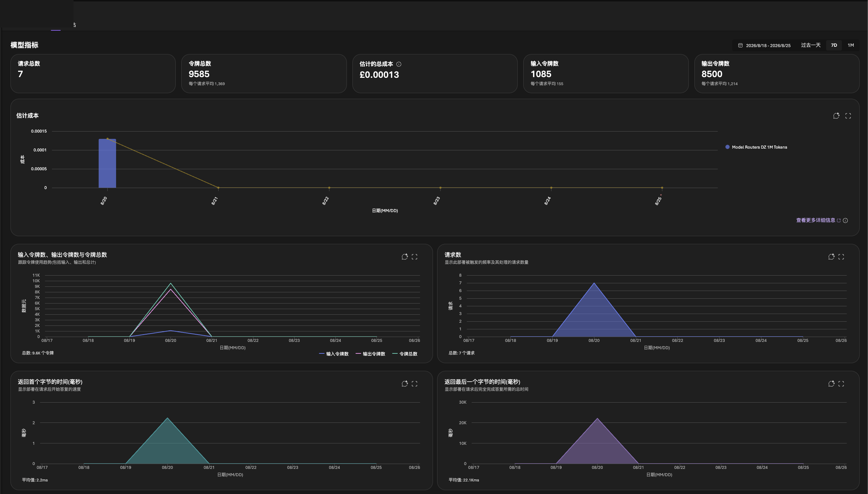Click the calendar icon in the date range

[740, 45]
